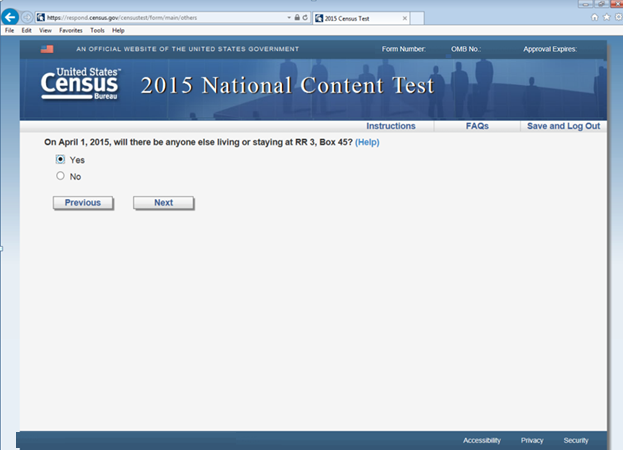Screen dimensions: 623x450
Task: Click the April 1, 2015 question text
Action: click(198, 142)
